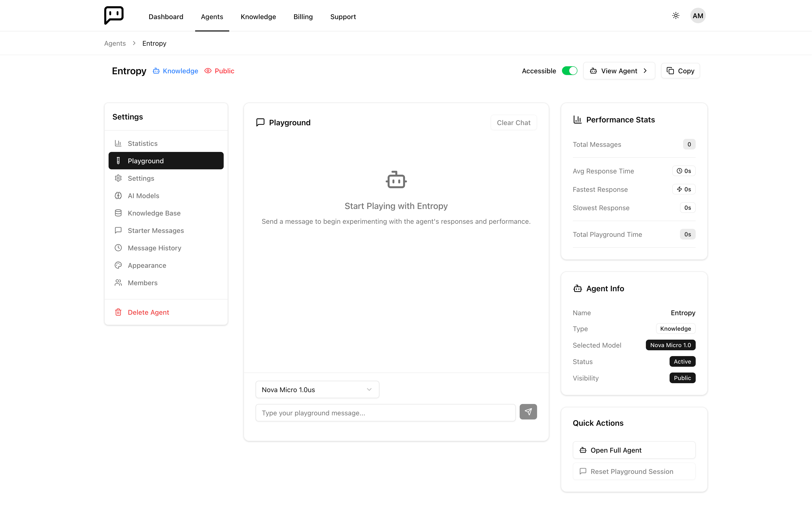Screen dimensions: 812x508
Task: Click the Starter Messages chat icon
Action: tap(118, 231)
